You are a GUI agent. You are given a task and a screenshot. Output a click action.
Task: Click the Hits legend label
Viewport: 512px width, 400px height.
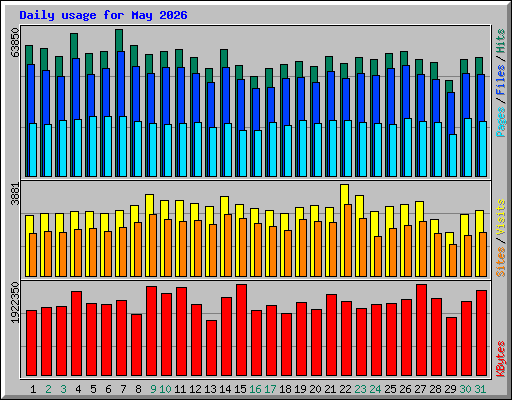point(500,41)
